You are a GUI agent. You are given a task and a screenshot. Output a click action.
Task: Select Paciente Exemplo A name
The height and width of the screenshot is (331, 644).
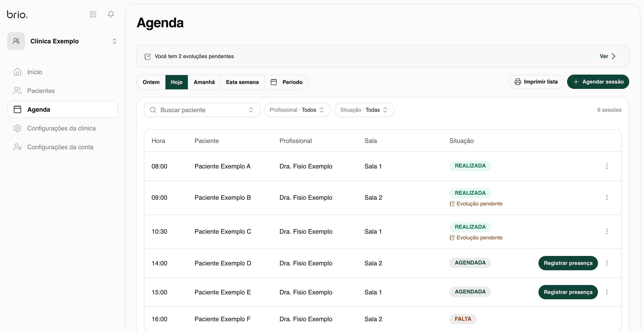click(x=222, y=166)
